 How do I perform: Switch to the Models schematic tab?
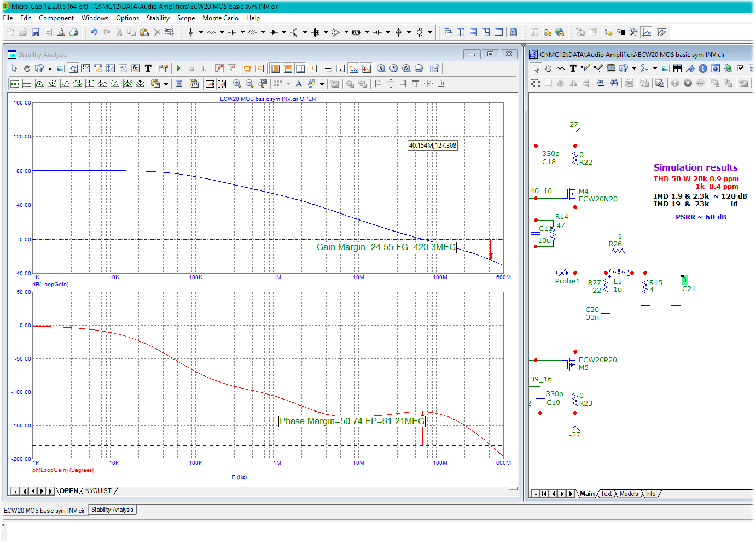tap(629, 494)
